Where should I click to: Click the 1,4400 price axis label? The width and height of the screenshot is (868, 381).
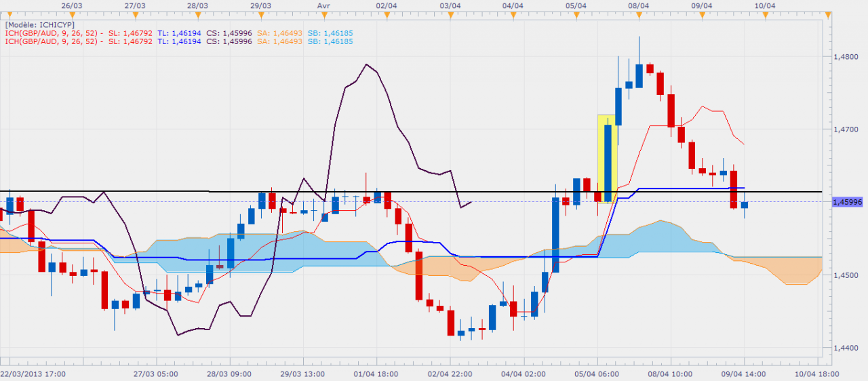pyautogui.click(x=846, y=348)
